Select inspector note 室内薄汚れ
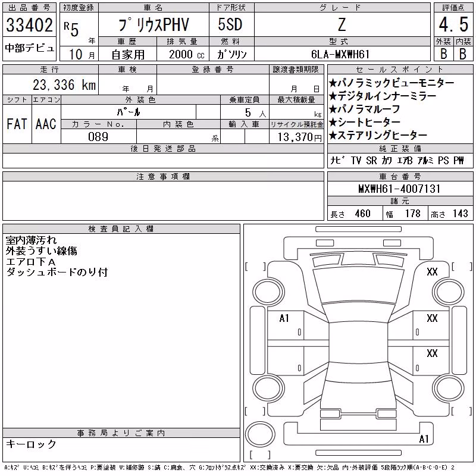 pyautogui.click(x=31, y=240)
